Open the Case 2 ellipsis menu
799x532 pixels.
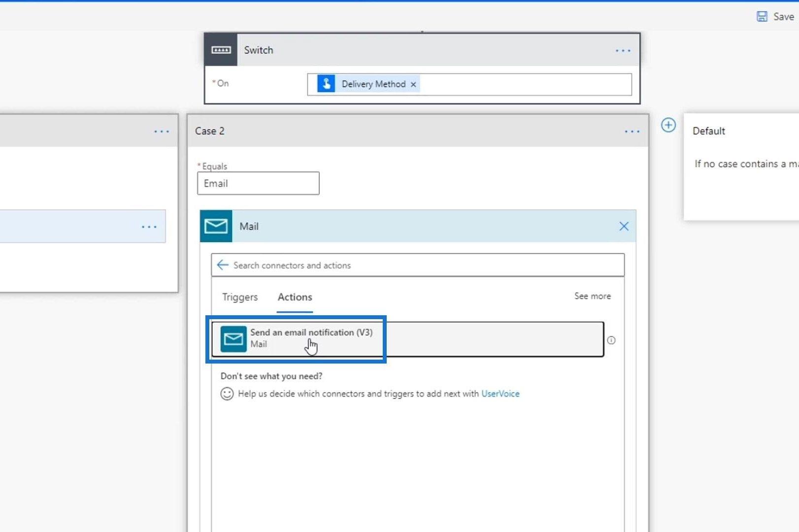click(x=632, y=132)
